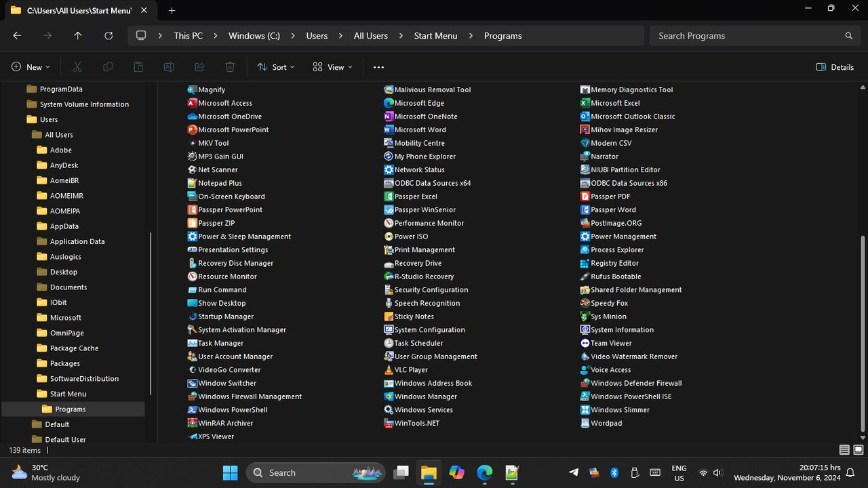Screen dimensions: 868x488
Task: Click the Rufus Bootable USB icon
Action: pos(585,277)
